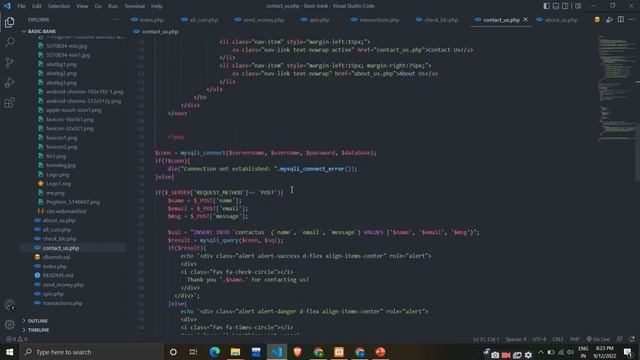Viewport: 640px width, 360px height.
Task: Open homebg.jpg in the file tree
Action: [60, 165]
